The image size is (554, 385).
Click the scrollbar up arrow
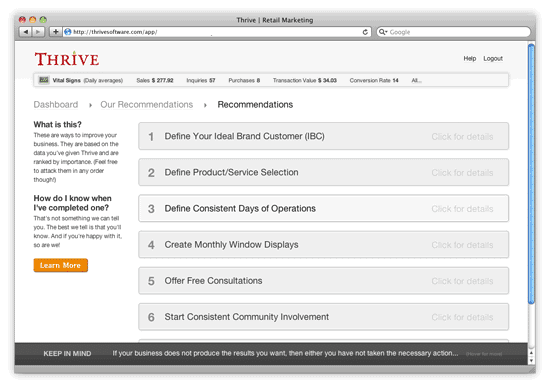[531, 353]
